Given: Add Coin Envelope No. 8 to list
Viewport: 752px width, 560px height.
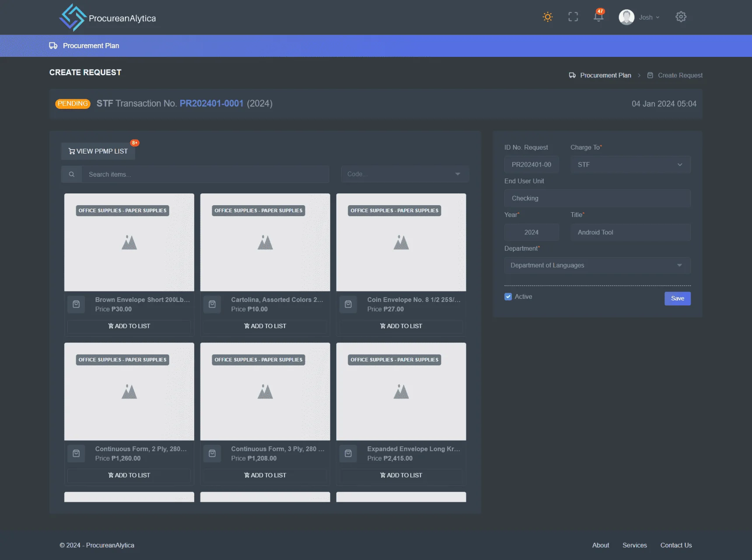Looking at the screenshot, I should (401, 326).
